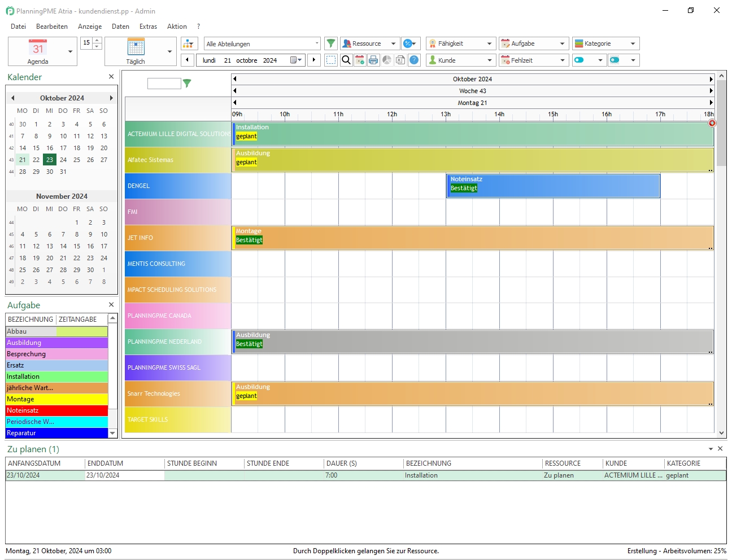Toggle the blue switch in the toolbar

579,60
